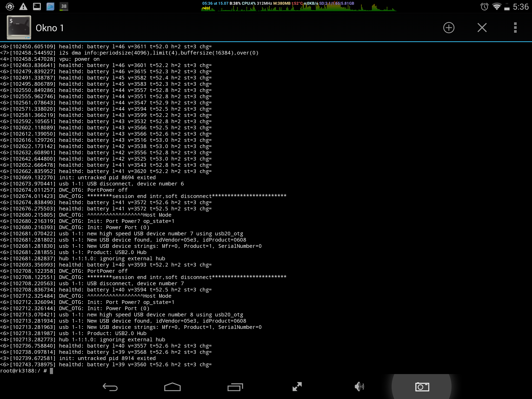Toggle fullscreen with the expand arrows icon
532x399 pixels.
(297, 387)
